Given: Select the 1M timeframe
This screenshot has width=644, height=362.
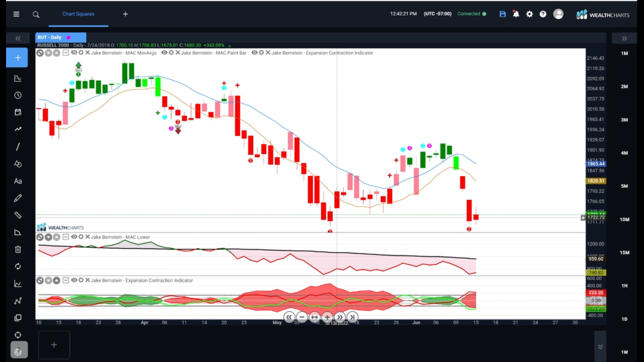Looking at the screenshot, I should click(624, 53).
